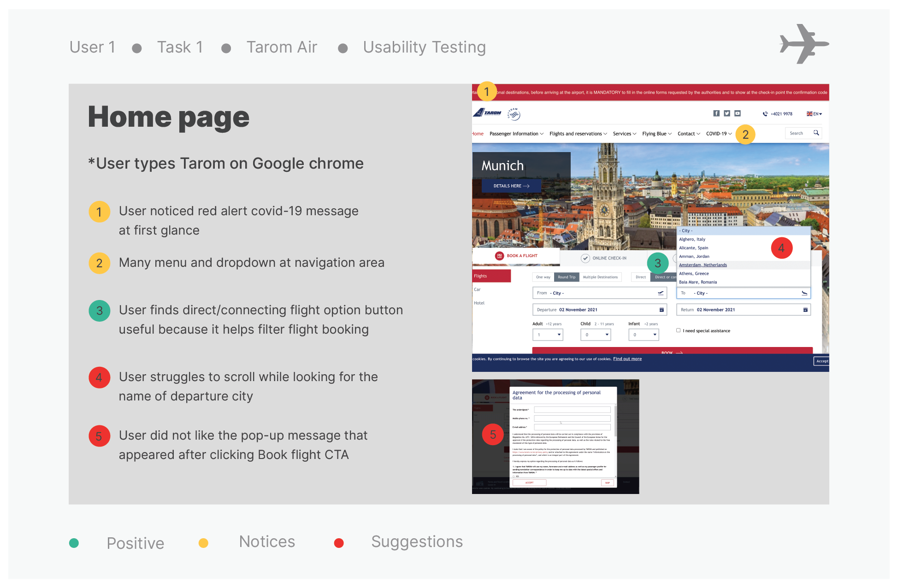Choose Amman, Jordan from city list
The height and width of the screenshot is (588, 898).
click(x=743, y=256)
